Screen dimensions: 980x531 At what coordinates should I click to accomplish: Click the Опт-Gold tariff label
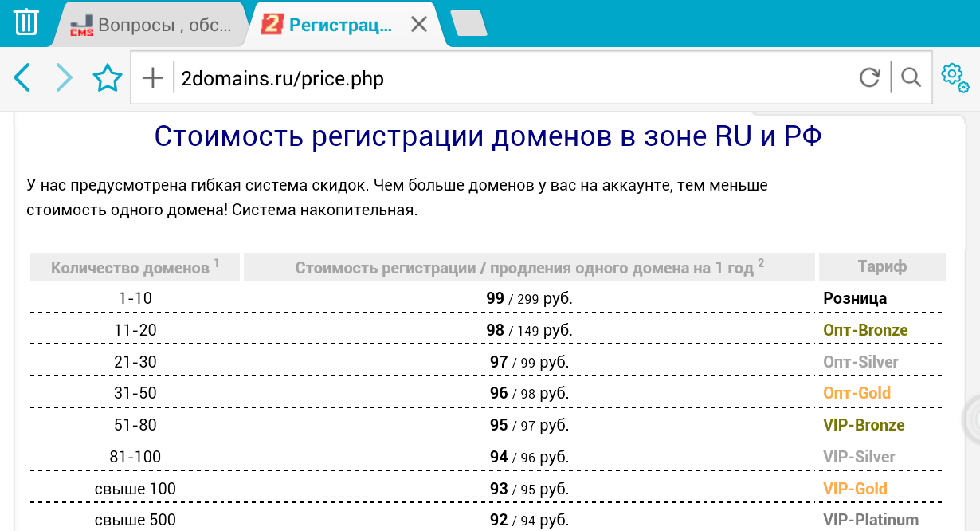[857, 393]
